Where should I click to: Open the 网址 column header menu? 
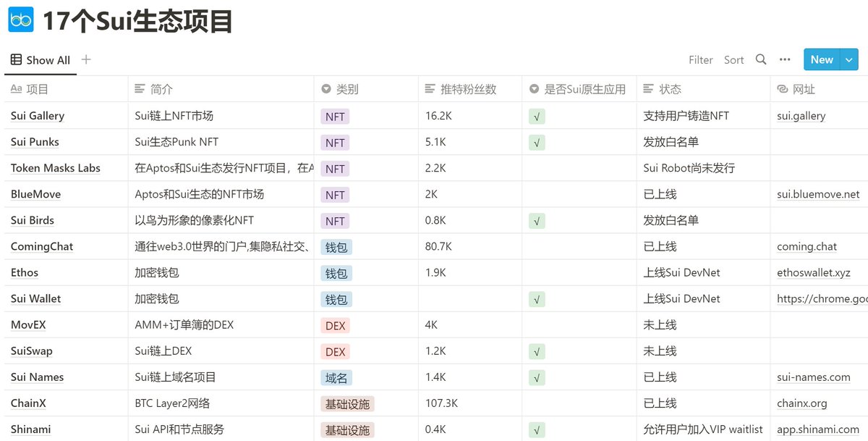click(x=820, y=89)
